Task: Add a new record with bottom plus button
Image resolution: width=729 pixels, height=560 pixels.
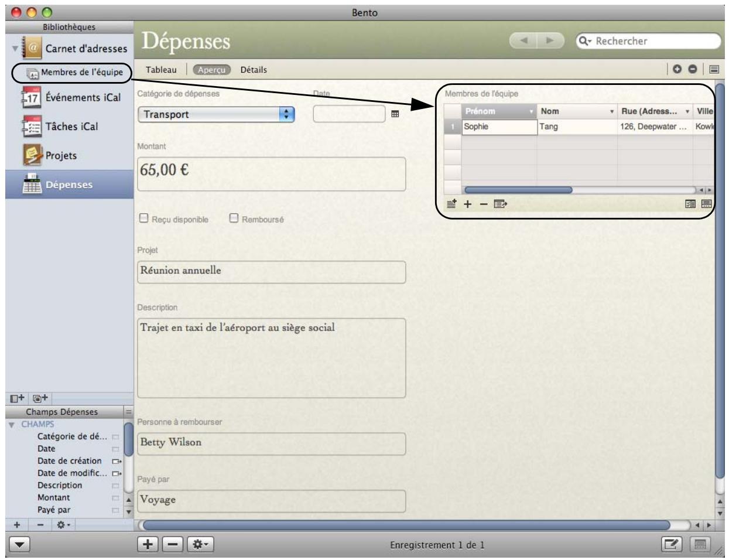Action: point(148,545)
